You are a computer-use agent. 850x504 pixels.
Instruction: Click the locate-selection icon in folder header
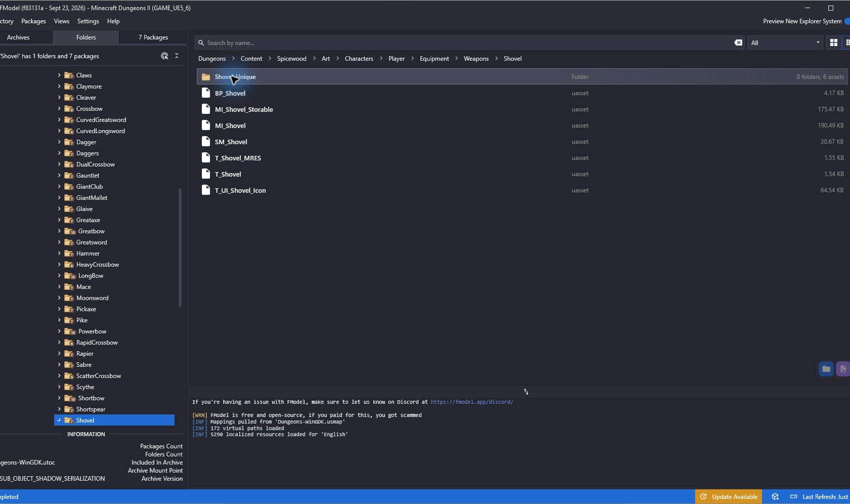pos(164,56)
